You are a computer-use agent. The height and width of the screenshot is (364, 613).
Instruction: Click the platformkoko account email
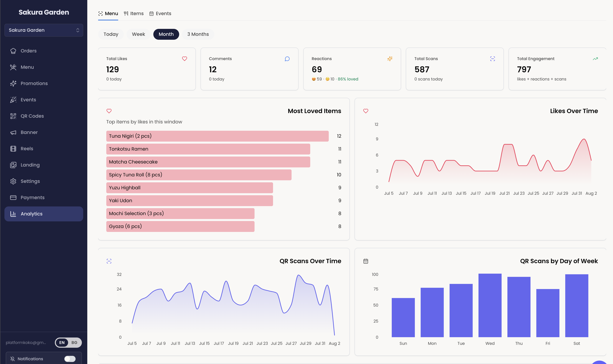click(26, 343)
